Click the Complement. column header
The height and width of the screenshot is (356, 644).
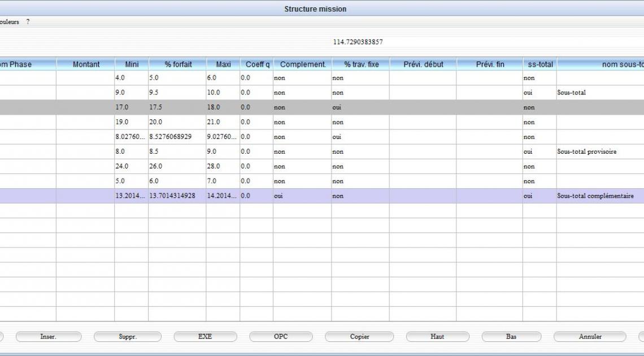(x=303, y=64)
